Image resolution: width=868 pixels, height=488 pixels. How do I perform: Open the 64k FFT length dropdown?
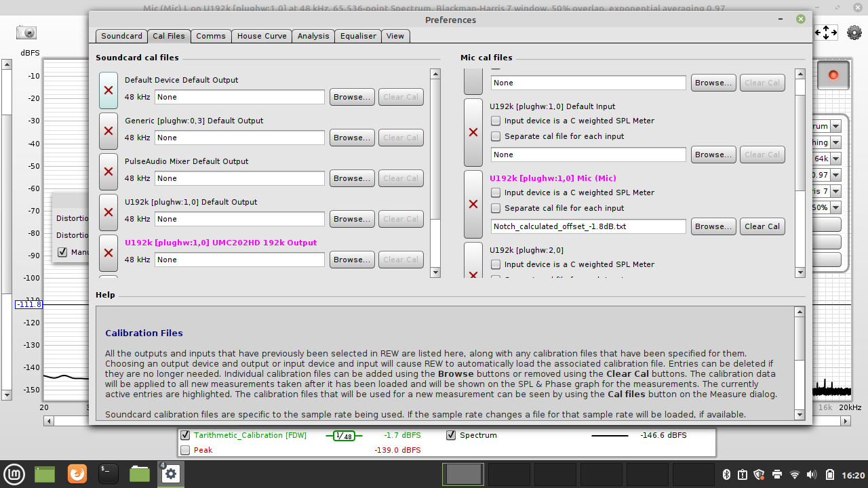[835, 159]
